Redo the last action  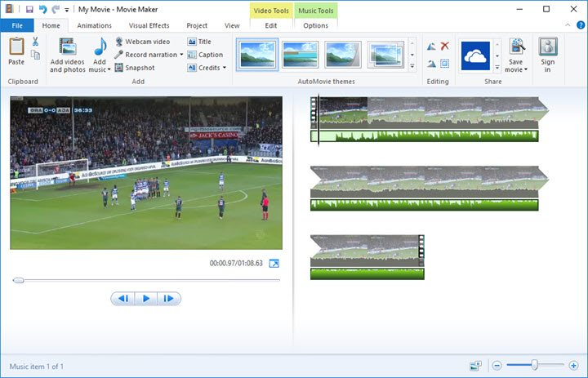pyautogui.click(x=56, y=9)
